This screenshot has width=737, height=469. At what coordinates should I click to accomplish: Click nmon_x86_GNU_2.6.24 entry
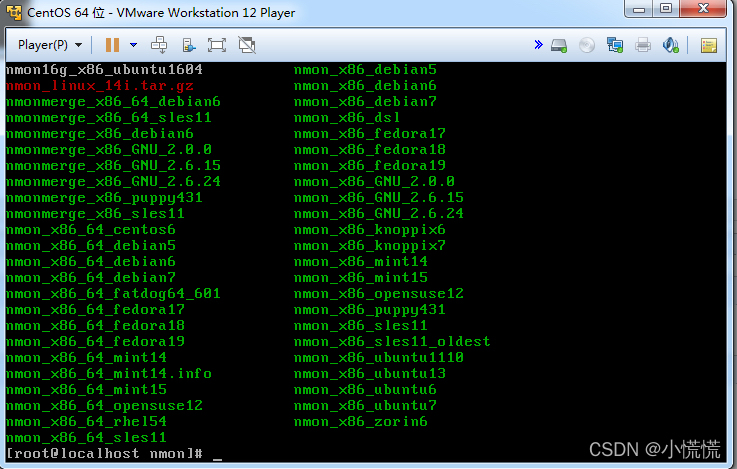pyautogui.click(x=379, y=214)
